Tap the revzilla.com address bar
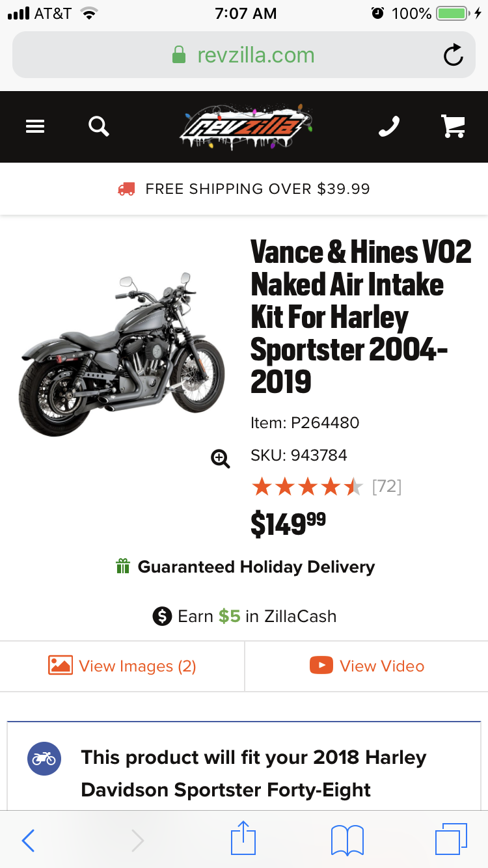This screenshot has height=868, width=488. [x=243, y=55]
